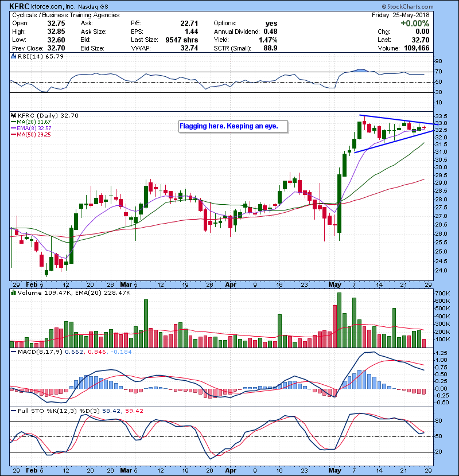This screenshot has width=459, height=476.
Task: Click the MA(20) 31.67 legend text
Action: click(34, 122)
